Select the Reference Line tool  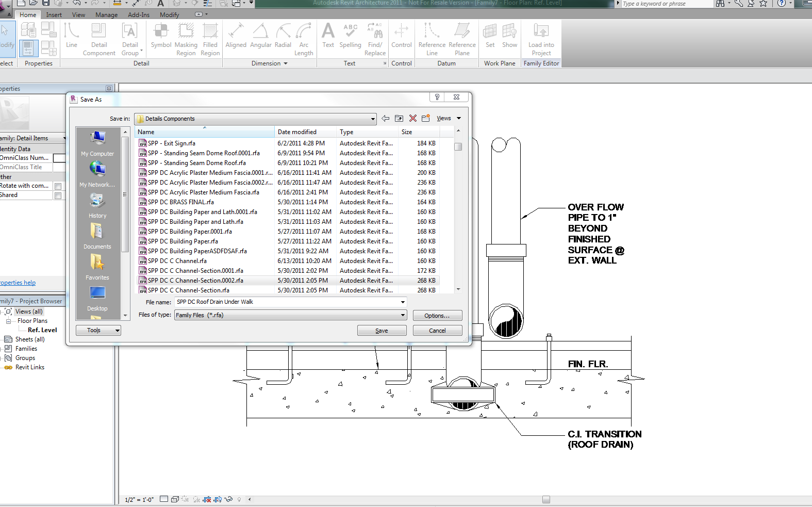432,39
